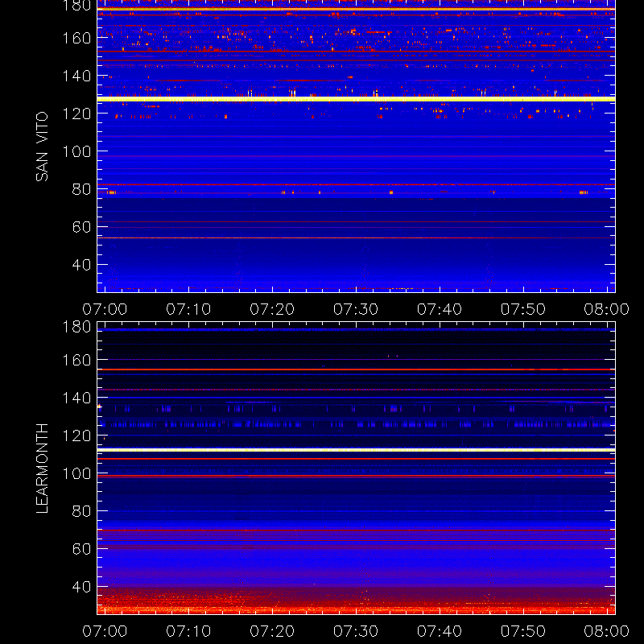Select the 80 frequency label on San Vito plot
This screenshot has width=644, height=644.
(81, 189)
